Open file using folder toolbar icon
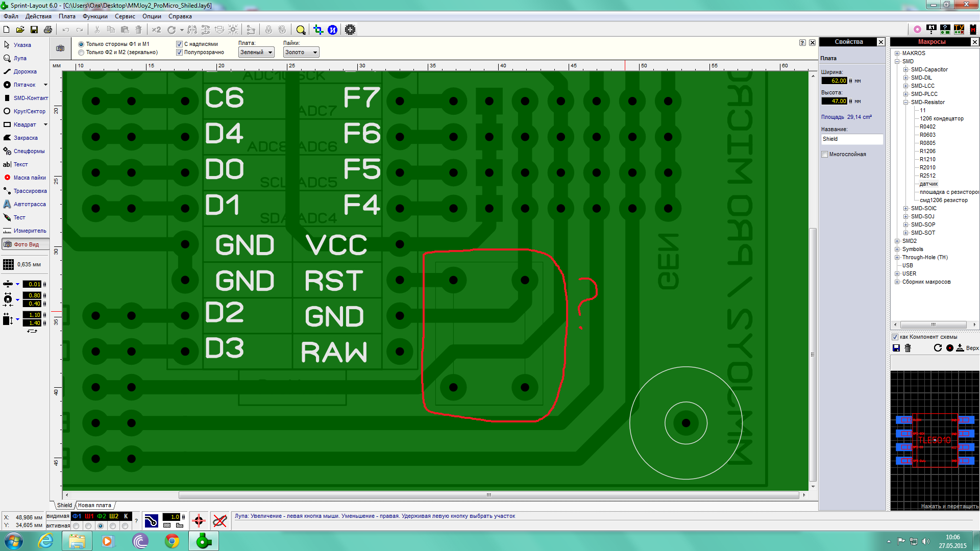Screen dimensions: 980x551 [x=20, y=30]
